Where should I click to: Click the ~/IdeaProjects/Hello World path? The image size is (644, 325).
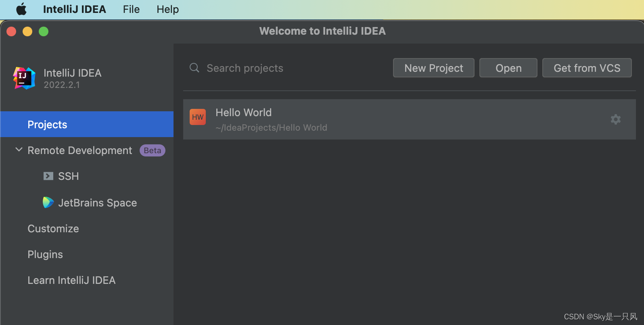click(271, 127)
